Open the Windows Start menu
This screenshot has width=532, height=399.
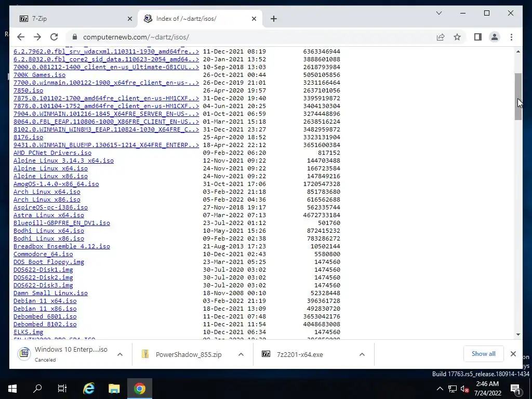coord(12,389)
